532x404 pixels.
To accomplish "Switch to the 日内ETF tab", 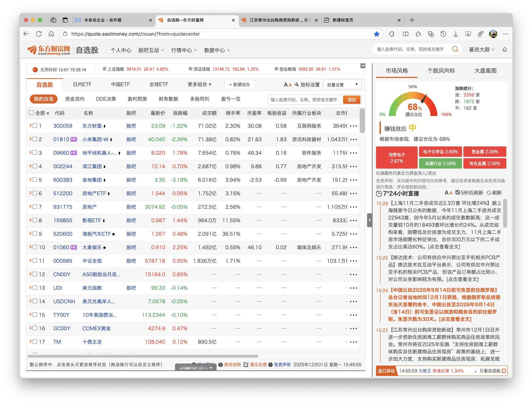I will [82, 84].
